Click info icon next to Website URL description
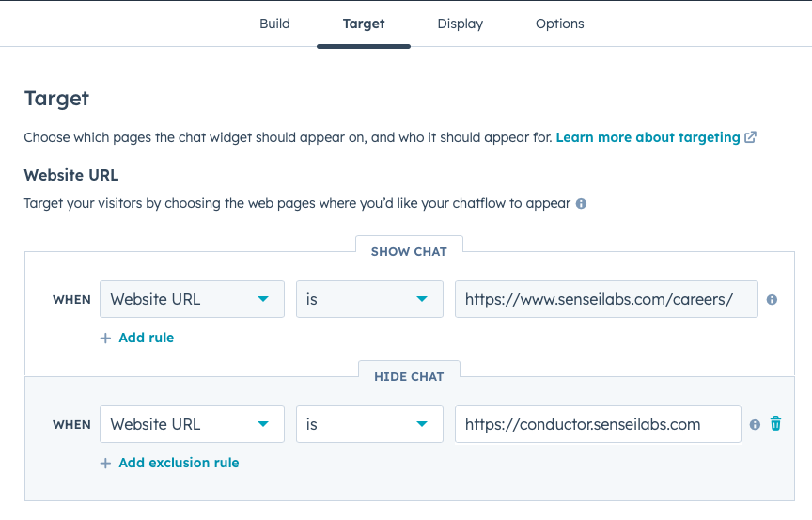The image size is (812, 520). pyautogui.click(x=581, y=203)
